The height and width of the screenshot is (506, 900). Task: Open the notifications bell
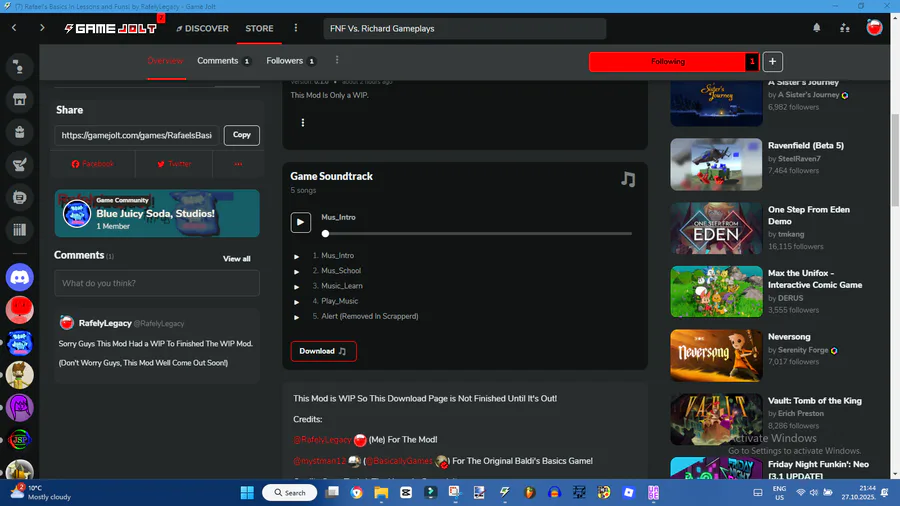click(x=816, y=28)
